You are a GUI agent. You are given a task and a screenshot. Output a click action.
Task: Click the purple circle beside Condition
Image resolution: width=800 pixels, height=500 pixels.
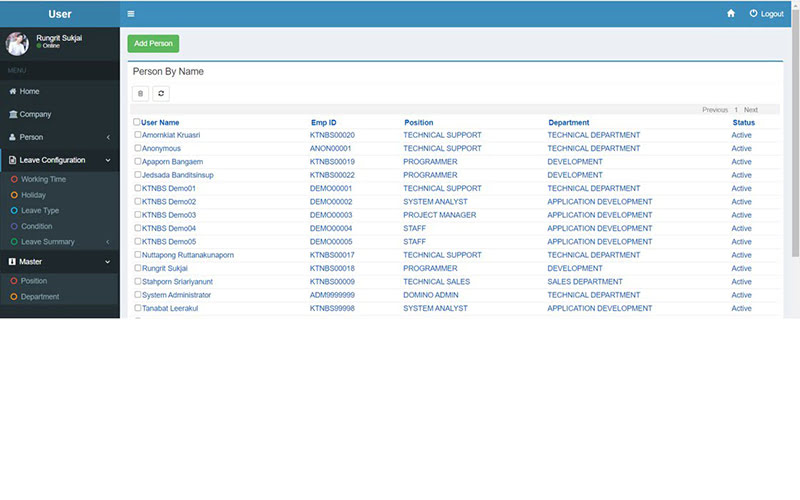pos(14,226)
